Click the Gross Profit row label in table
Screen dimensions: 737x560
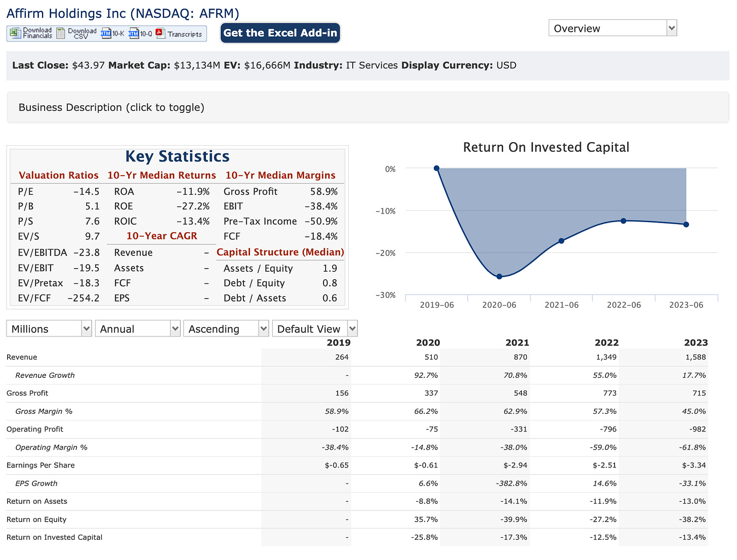tap(27, 393)
